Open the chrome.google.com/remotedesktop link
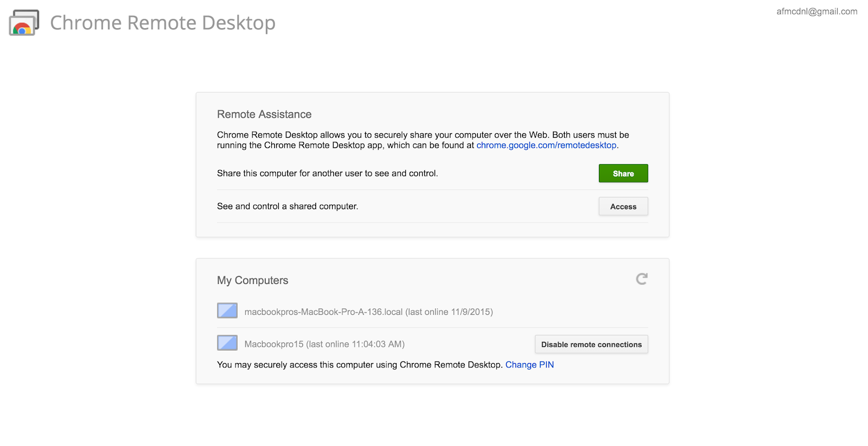Image resolution: width=868 pixels, height=446 pixels. pos(546,145)
